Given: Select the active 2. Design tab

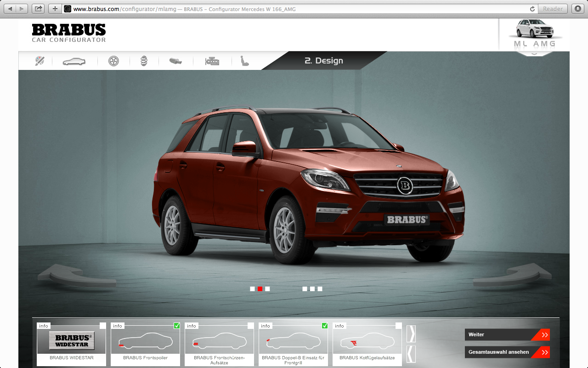Looking at the screenshot, I should (324, 61).
